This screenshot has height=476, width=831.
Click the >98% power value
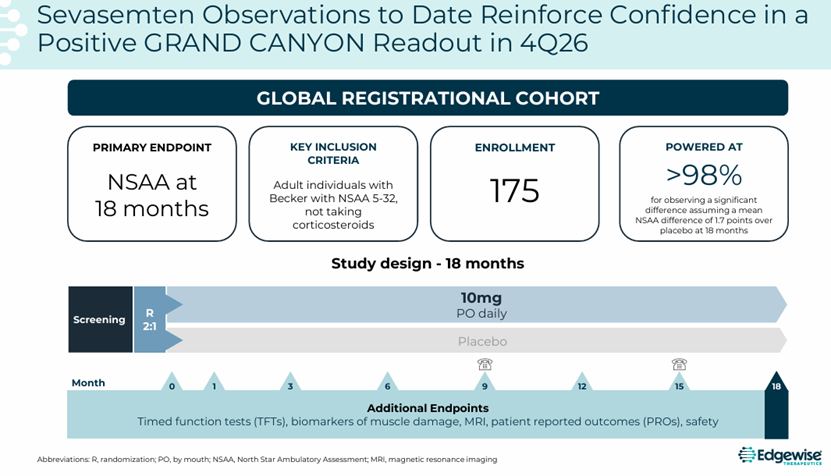pyautogui.click(x=704, y=175)
